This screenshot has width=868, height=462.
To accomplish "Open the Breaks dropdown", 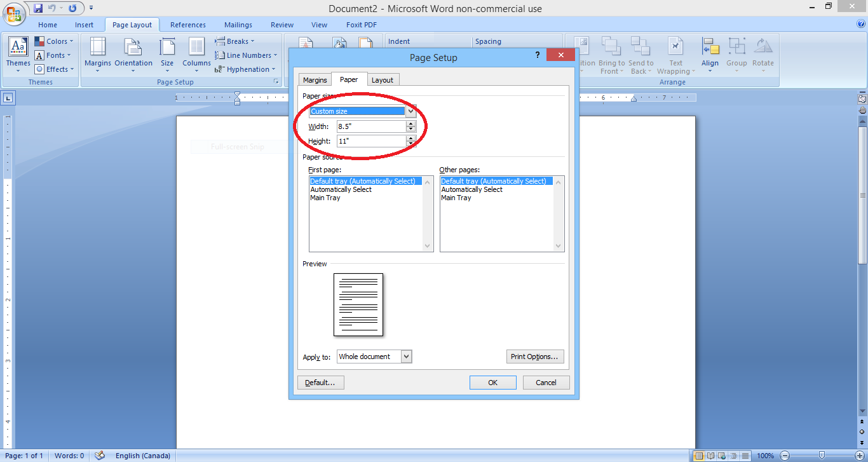I will click(x=234, y=41).
